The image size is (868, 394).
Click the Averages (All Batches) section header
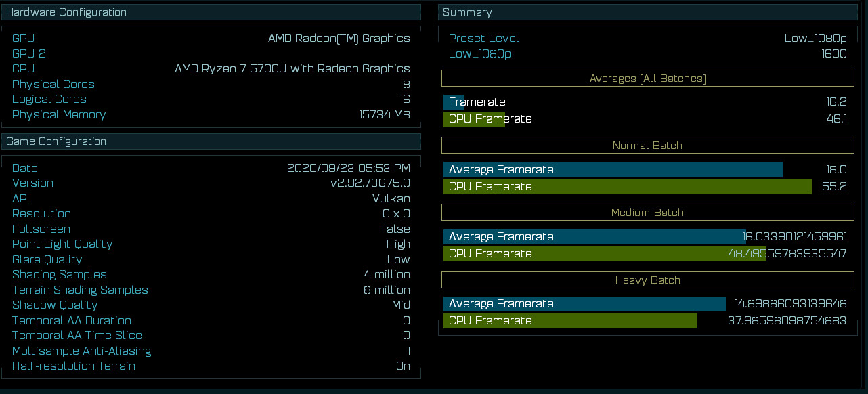coord(648,79)
